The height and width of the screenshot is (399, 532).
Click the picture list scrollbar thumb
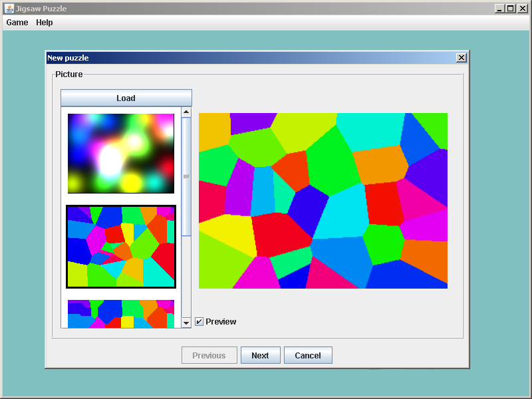tap(186, 176)
